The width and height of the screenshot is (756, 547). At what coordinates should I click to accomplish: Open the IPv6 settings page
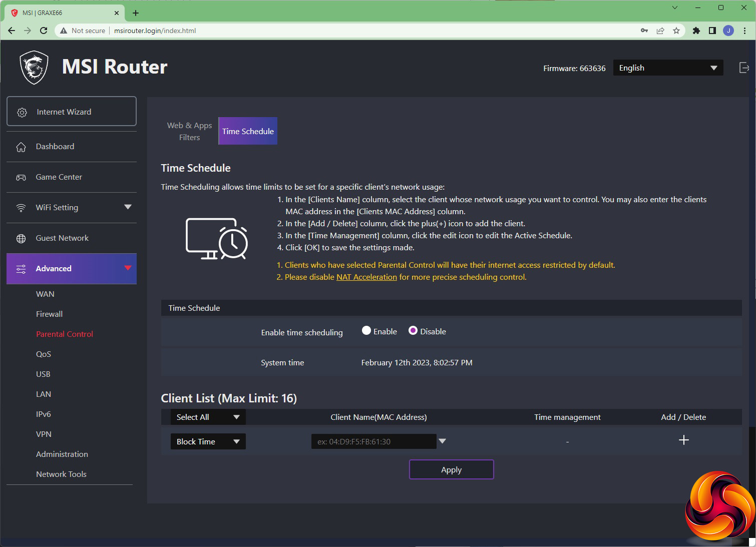click(44, 414)
